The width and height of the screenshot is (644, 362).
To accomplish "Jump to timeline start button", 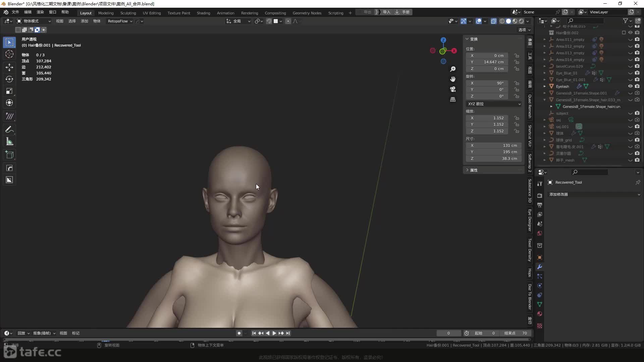I will click(254, 333).
